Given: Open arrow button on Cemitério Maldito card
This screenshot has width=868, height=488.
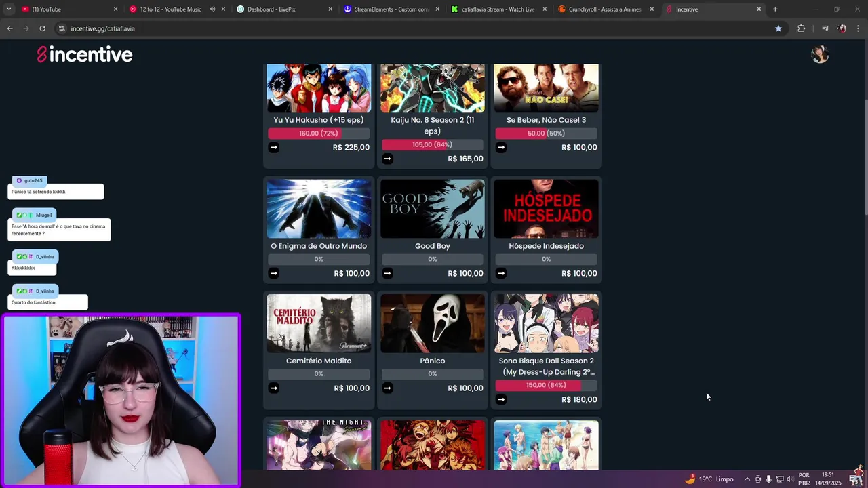Looking at the screenshot, I should [273, 388].
